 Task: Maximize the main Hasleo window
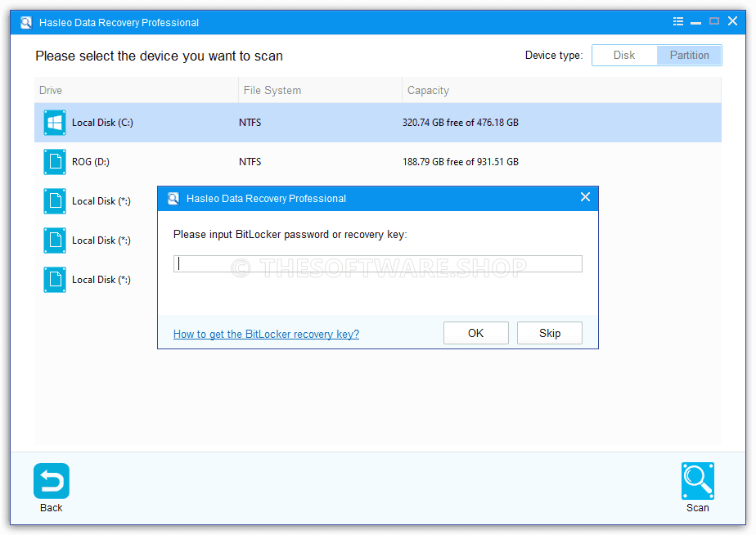(x=714, y=21)
